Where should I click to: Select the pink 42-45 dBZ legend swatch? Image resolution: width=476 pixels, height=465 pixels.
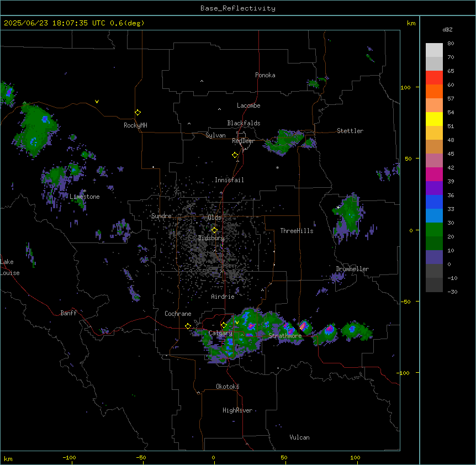tap(434, 161)
